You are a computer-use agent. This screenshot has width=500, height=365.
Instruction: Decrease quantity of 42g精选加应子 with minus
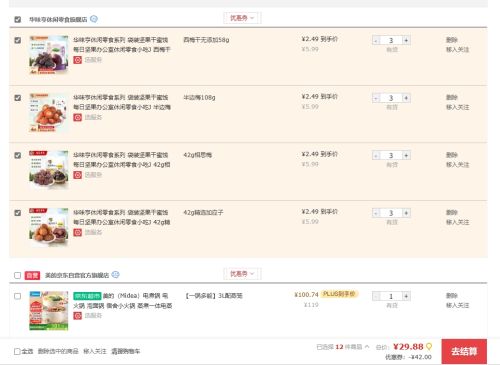coord(376,213)
